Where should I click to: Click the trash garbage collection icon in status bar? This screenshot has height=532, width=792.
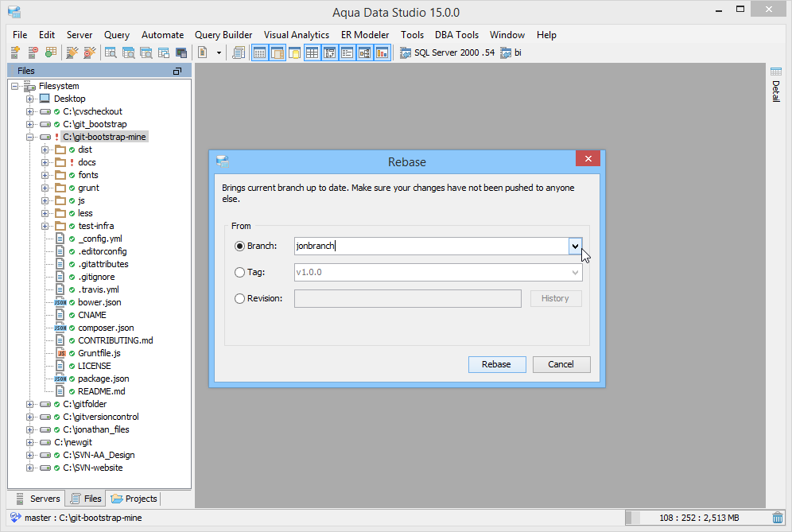778,518
